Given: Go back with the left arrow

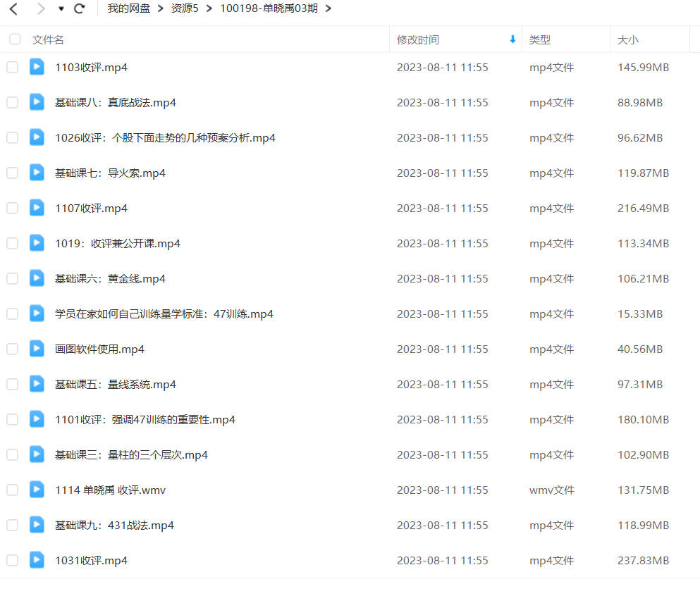Looking at the screenshot, I should (x=13, y=8).
